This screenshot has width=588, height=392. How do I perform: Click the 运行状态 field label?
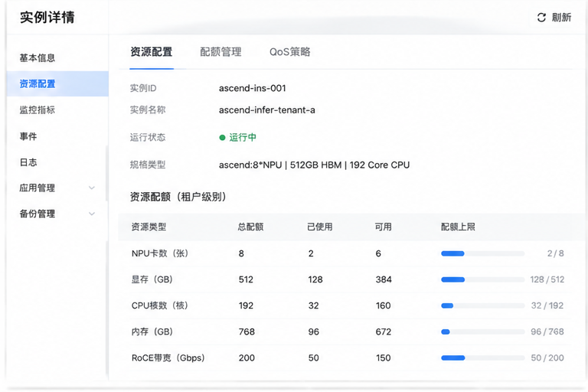pos(148,137)
